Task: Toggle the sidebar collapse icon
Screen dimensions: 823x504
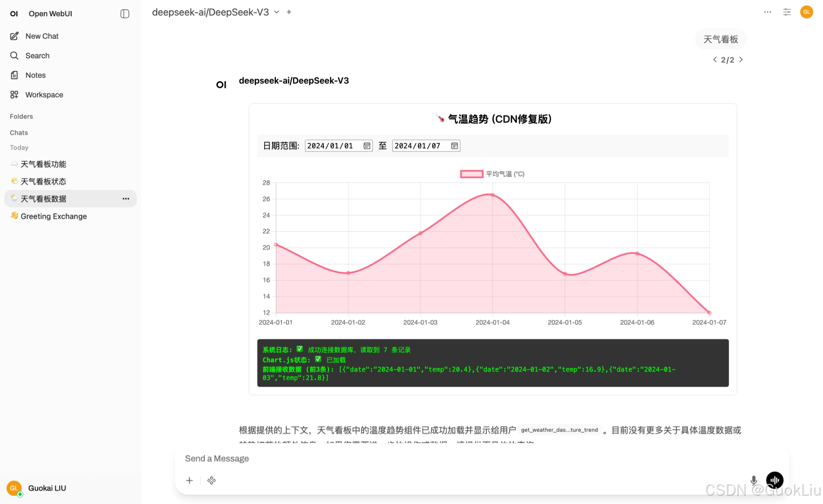Action: click(125, 14)
